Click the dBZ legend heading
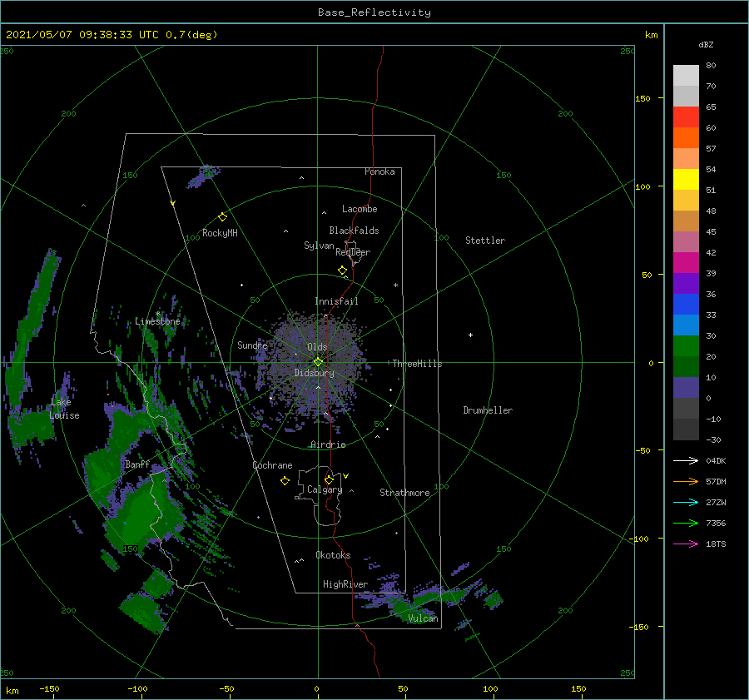 [x=706, y=44]
